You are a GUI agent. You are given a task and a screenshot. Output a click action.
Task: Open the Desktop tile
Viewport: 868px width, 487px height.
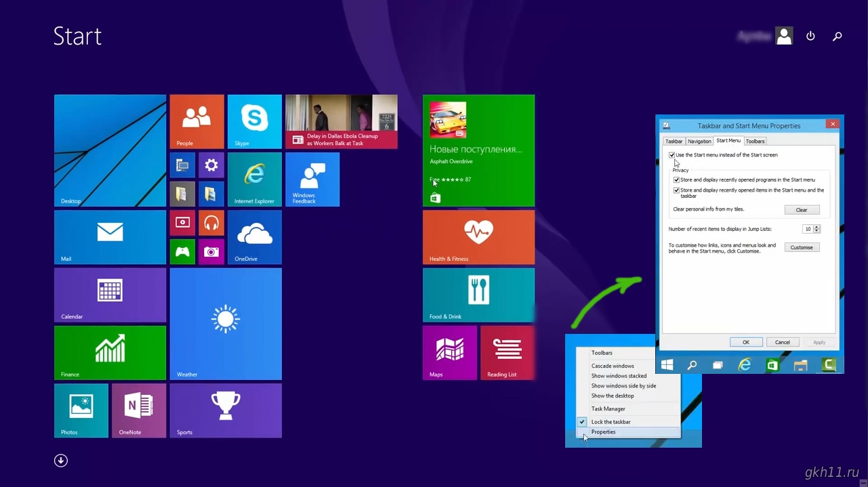click(110, 150)
